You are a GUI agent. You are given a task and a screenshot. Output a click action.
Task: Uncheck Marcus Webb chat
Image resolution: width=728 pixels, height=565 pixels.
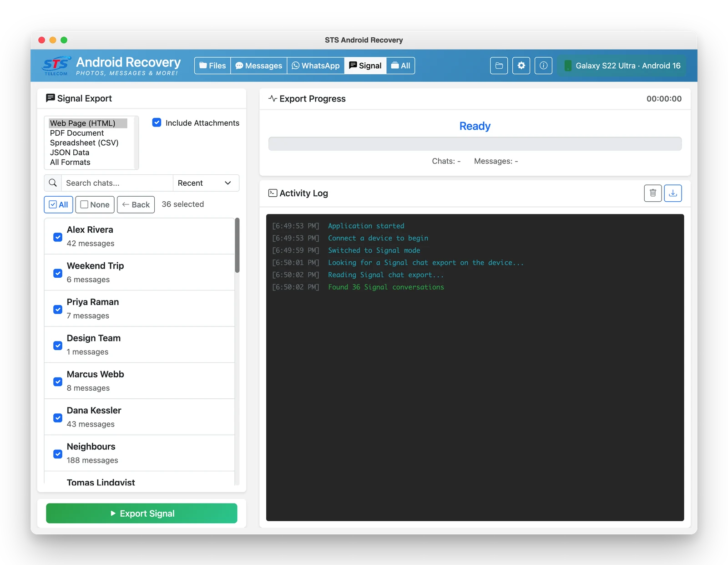[58, 382]
